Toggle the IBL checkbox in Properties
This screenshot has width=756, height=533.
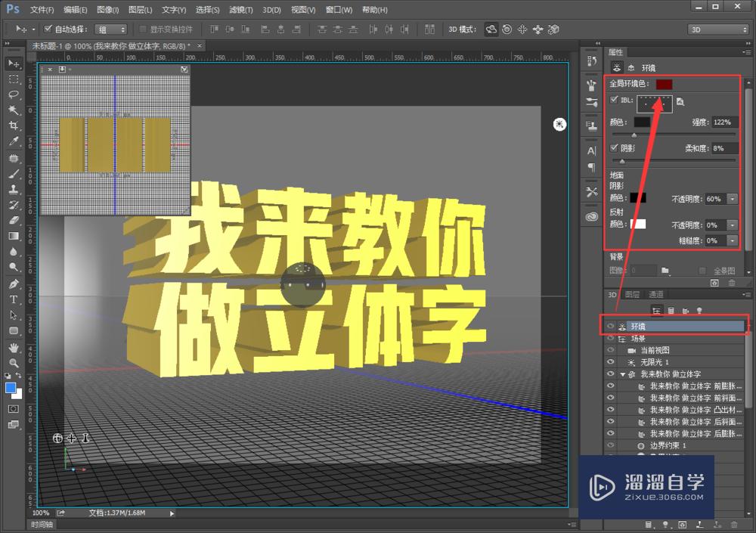tap(615, 99)
